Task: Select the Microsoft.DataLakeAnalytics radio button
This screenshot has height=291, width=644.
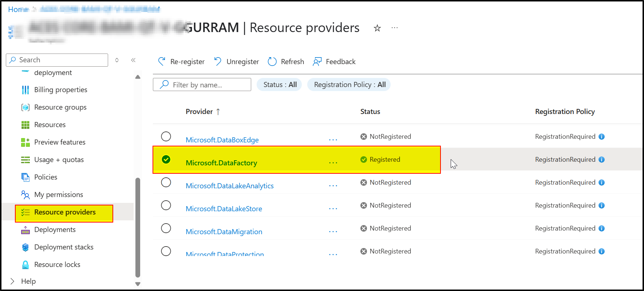Action: pos(166,182)
